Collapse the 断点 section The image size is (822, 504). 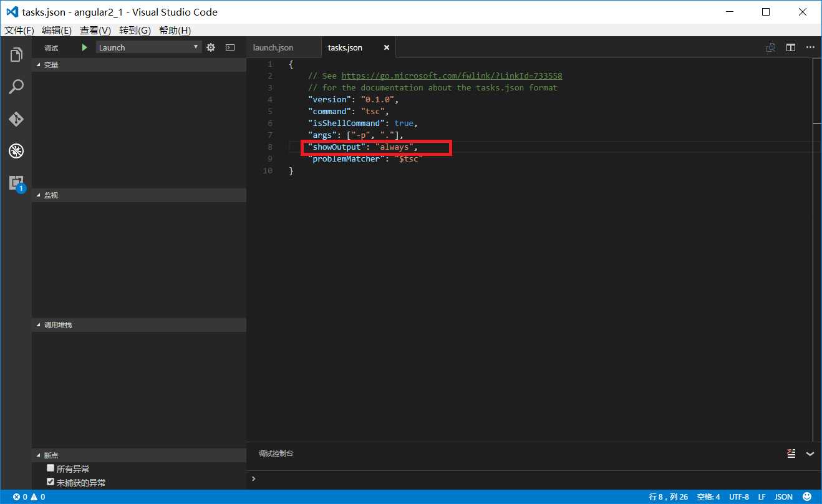pyautogui.click(x=138, y=455)
